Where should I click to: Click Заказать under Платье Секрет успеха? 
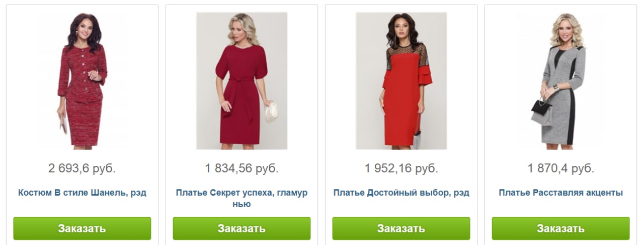pos(242,228)
